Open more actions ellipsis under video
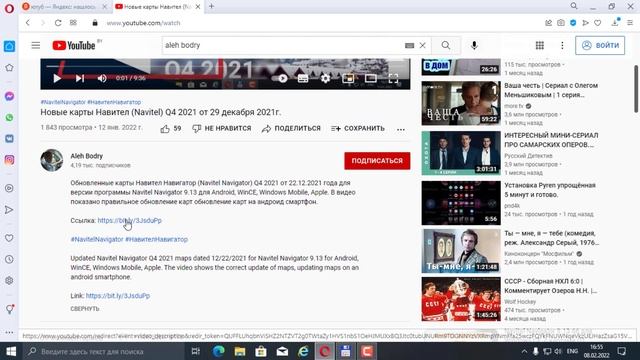This screenshot has height=360, width=640. click(401, 129)
